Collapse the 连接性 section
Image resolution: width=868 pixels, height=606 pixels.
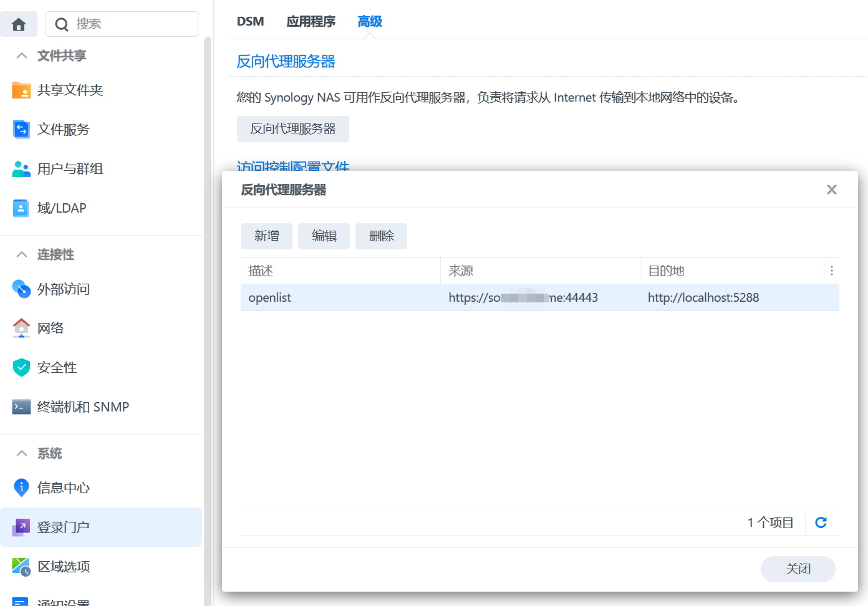[x=22, y=254]
